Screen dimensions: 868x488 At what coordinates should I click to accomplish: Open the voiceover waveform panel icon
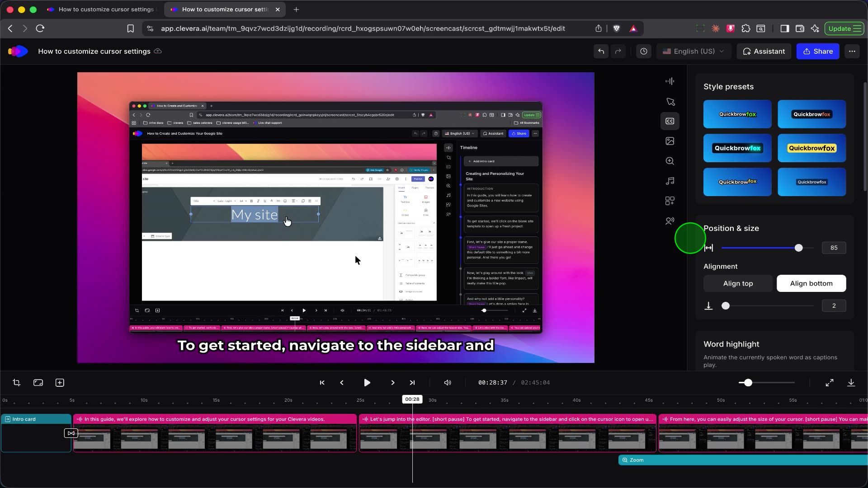coord(670,81)
